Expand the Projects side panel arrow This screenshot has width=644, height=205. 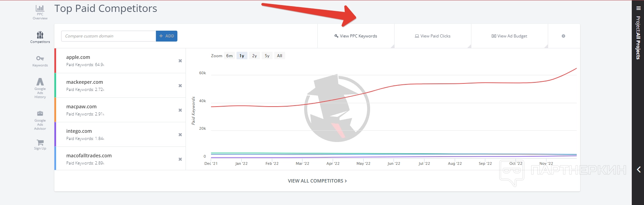click(x=639, y=169)
